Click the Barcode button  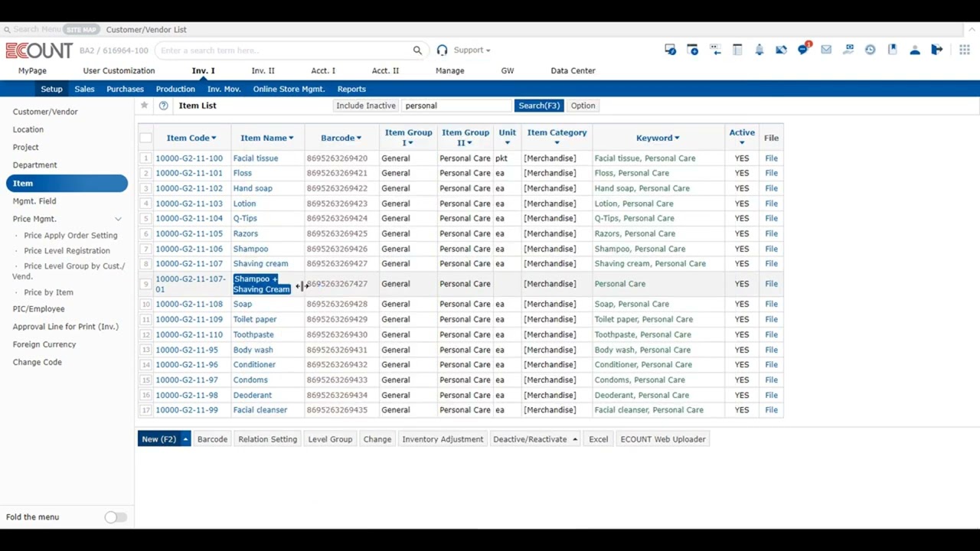tap(212, 439)
